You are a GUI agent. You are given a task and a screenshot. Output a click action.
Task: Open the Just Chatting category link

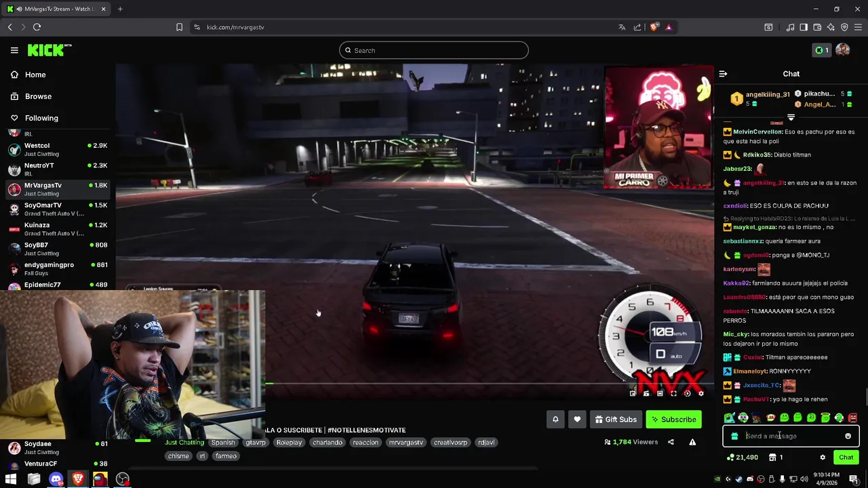pyautogui.click(x=184, y=443)
